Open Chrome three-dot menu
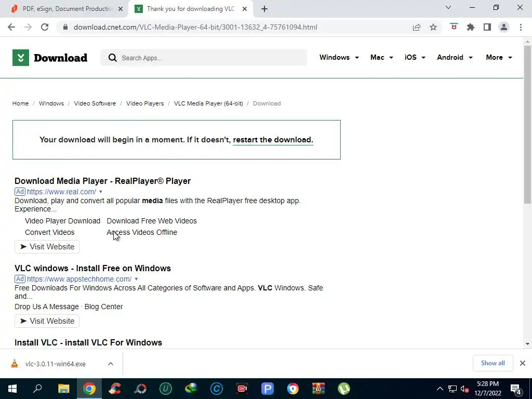Image resolution: width=532 pixels, height=399 pixels. (521, 27)
